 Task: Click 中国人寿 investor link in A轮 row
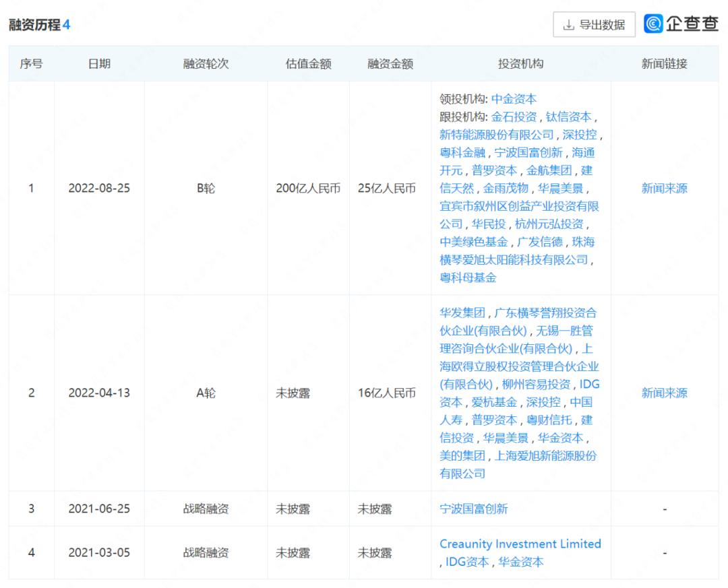581,403
